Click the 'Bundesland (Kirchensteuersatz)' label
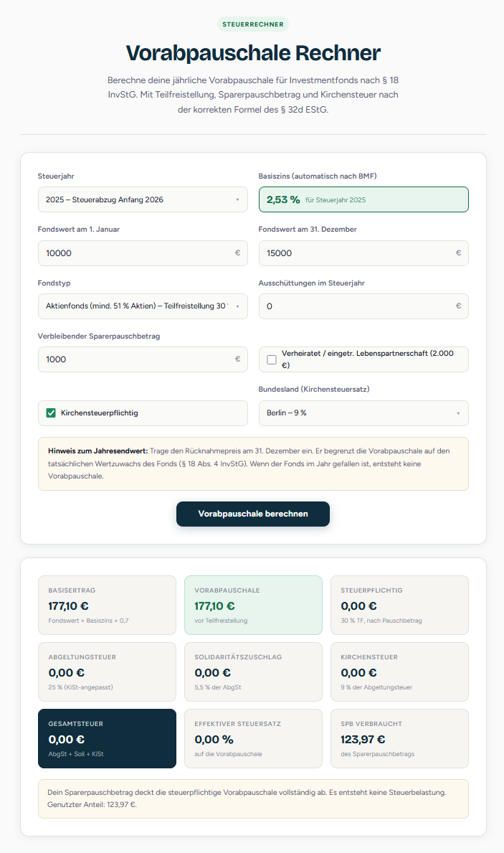Screen dimensions: 504x853 click(x=314, y=389)
